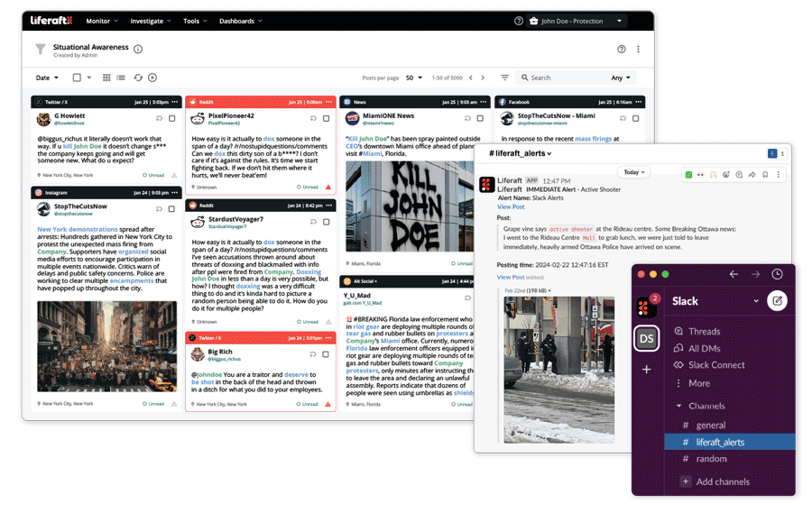Click the forward message arrow in Slack toolbar
This screenshot has width=812, height=513.
(x=752, y=175)
